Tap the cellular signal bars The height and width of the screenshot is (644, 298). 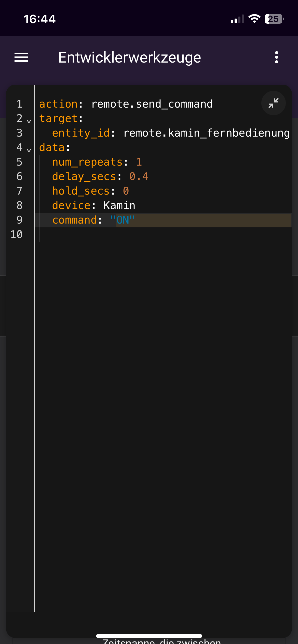(x=237, y=19)
